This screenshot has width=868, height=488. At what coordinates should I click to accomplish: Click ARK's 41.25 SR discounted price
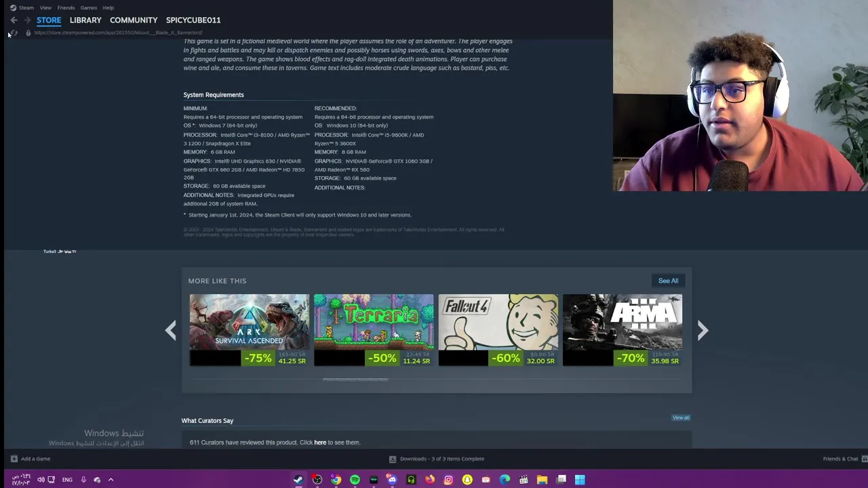(x=292, y=361)
